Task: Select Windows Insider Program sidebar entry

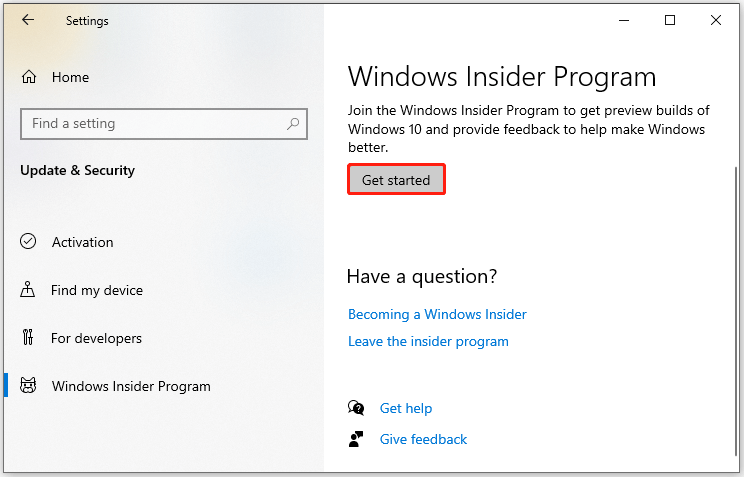Action: tap(131, 386)
